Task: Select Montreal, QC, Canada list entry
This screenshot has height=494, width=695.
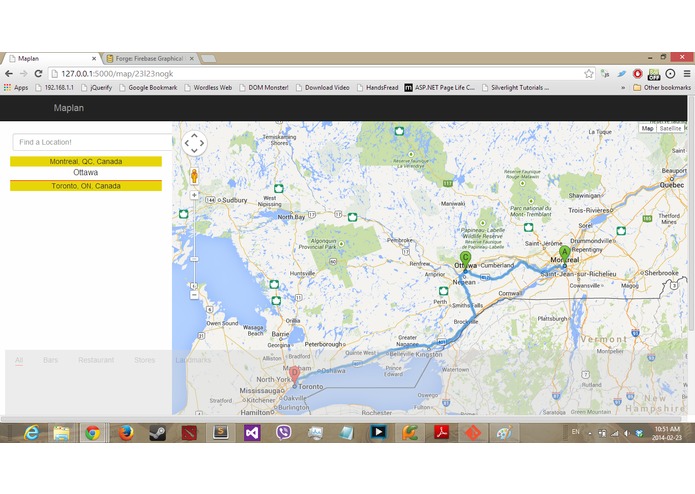Action: point(86,161)
